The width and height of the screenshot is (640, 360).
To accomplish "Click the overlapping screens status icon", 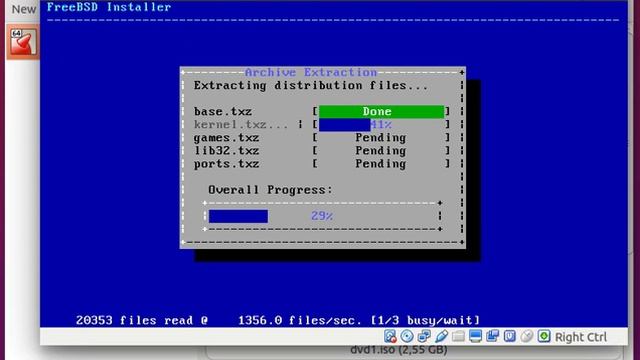I will (493, 336).
